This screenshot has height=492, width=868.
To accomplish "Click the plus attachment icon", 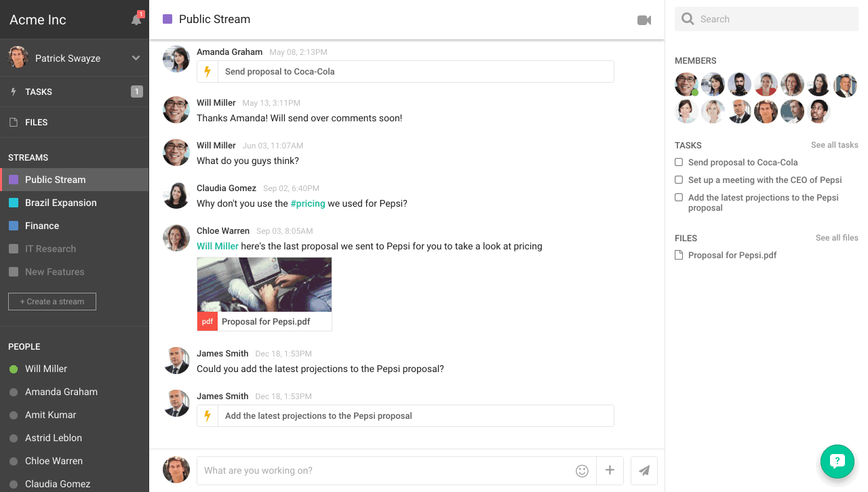I will (610, 470).
